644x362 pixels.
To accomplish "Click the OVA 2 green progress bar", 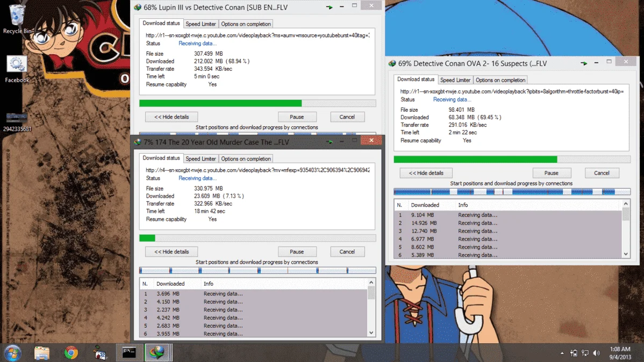I will pos(512,159).
